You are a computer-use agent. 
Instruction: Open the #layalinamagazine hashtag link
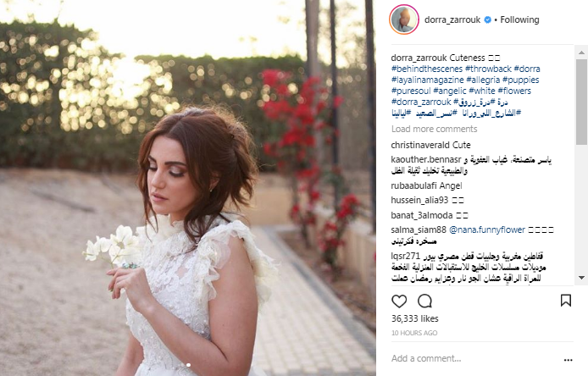pos(428,80)
